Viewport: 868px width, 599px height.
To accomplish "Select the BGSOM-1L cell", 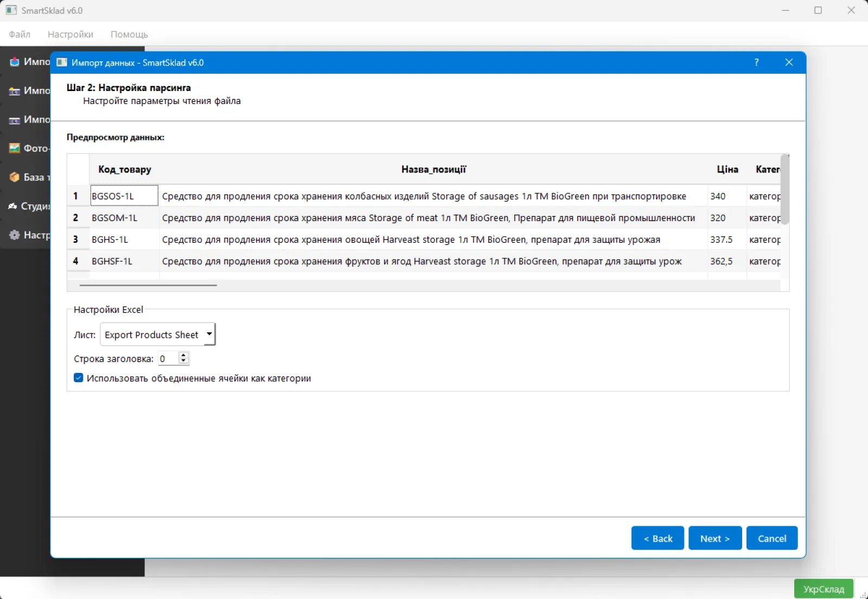I will (x=124, y=217).
